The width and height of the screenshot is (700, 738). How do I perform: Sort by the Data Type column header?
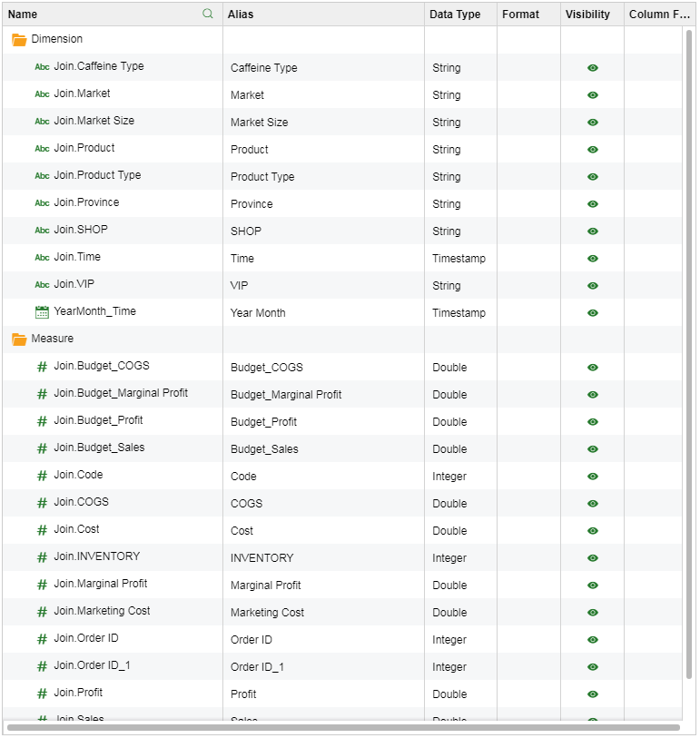pos(455,15)
